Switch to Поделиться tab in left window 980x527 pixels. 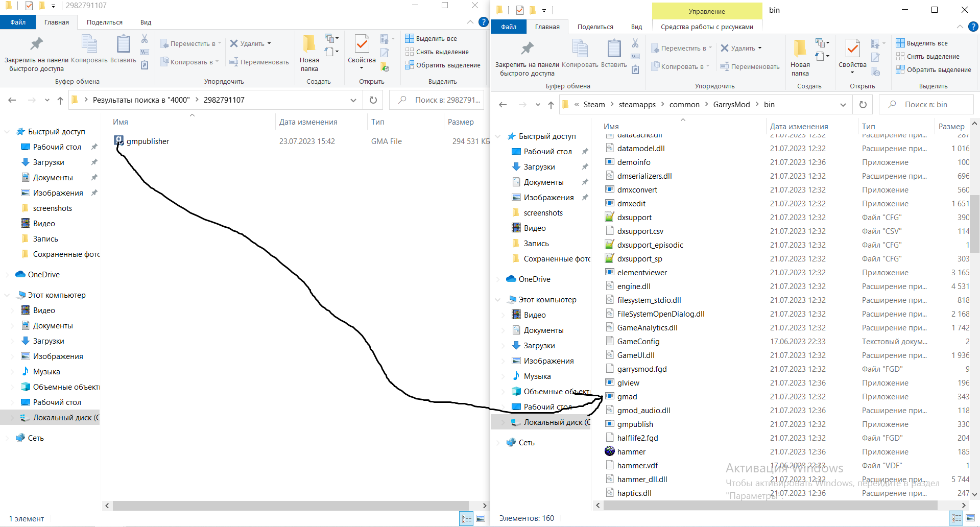click(105, 22)
